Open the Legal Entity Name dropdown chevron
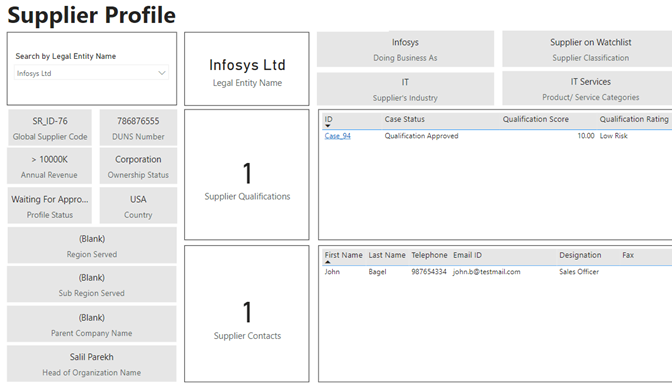The width and height of the screenshot is (672, 383). (162, 73)
